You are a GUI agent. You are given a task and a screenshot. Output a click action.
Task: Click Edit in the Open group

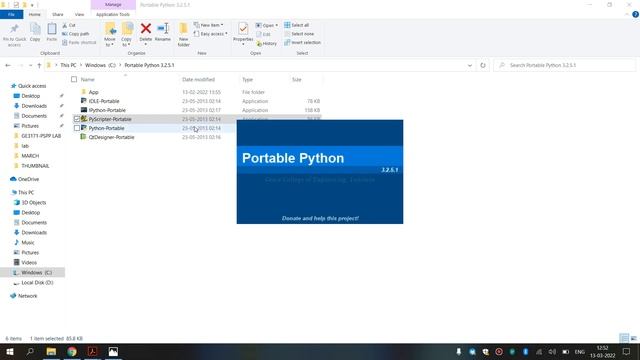tap(264, 34)
